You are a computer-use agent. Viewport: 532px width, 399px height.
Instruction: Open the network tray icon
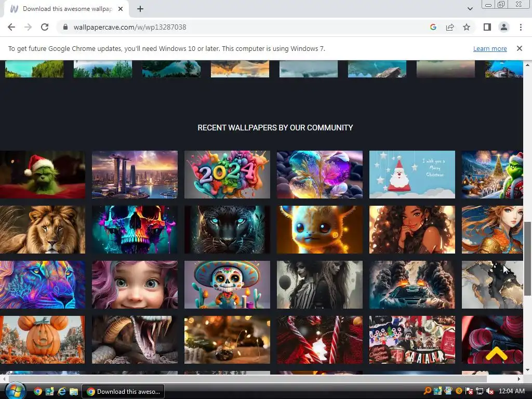pos(480,391)
